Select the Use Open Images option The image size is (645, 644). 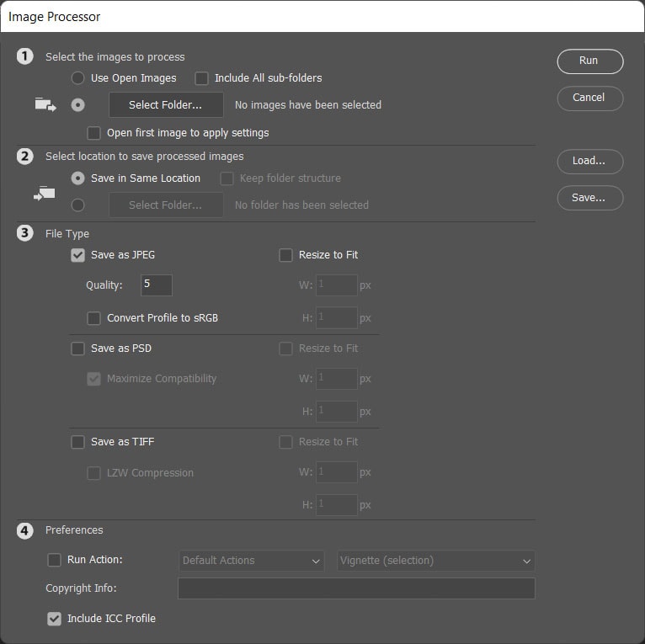(x=78, y=78)
